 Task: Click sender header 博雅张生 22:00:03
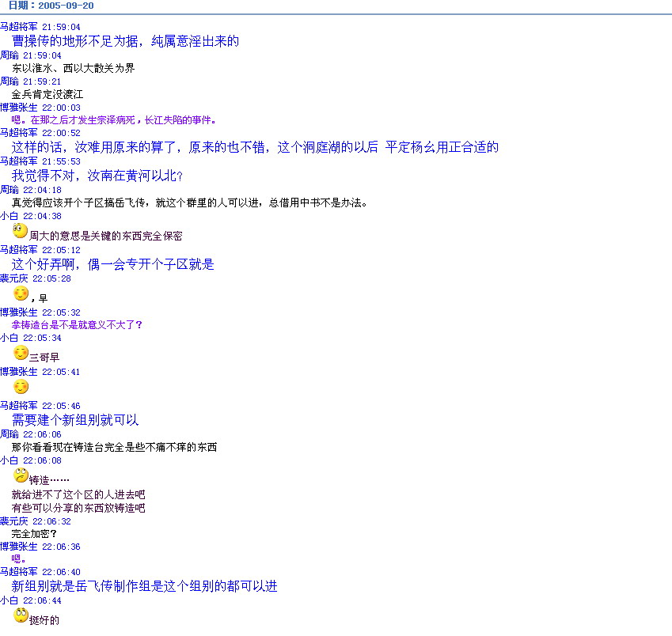[40, 108]
